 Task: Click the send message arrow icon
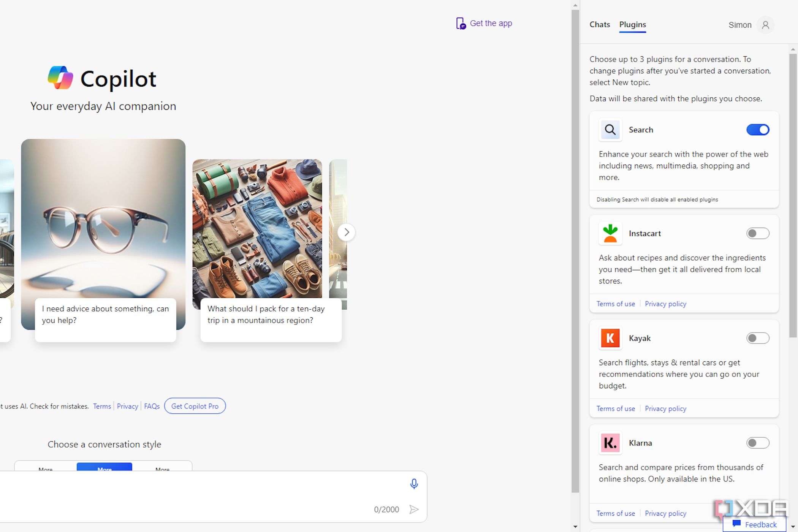(x=414, y=509)
